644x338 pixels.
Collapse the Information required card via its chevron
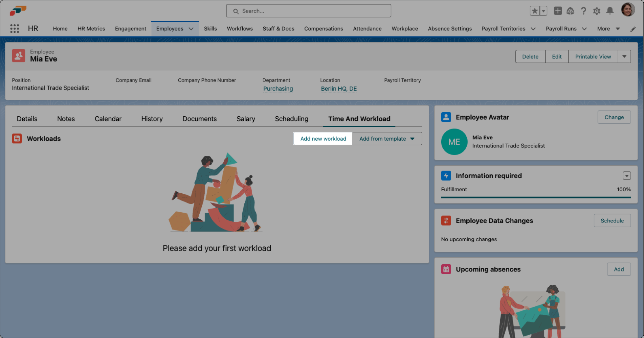(x=626, y=175)
